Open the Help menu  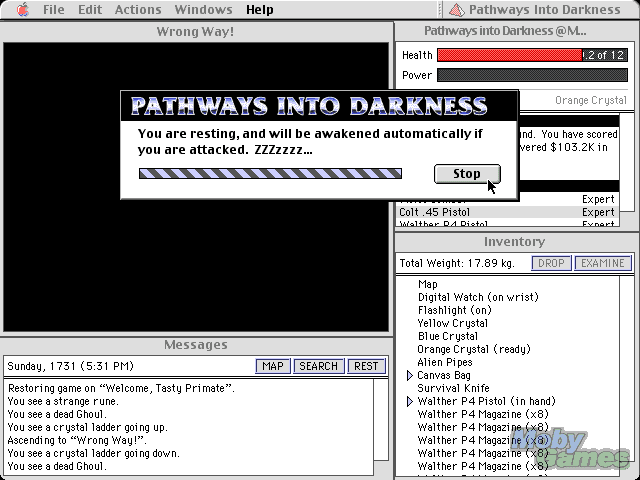click(260, 9)
